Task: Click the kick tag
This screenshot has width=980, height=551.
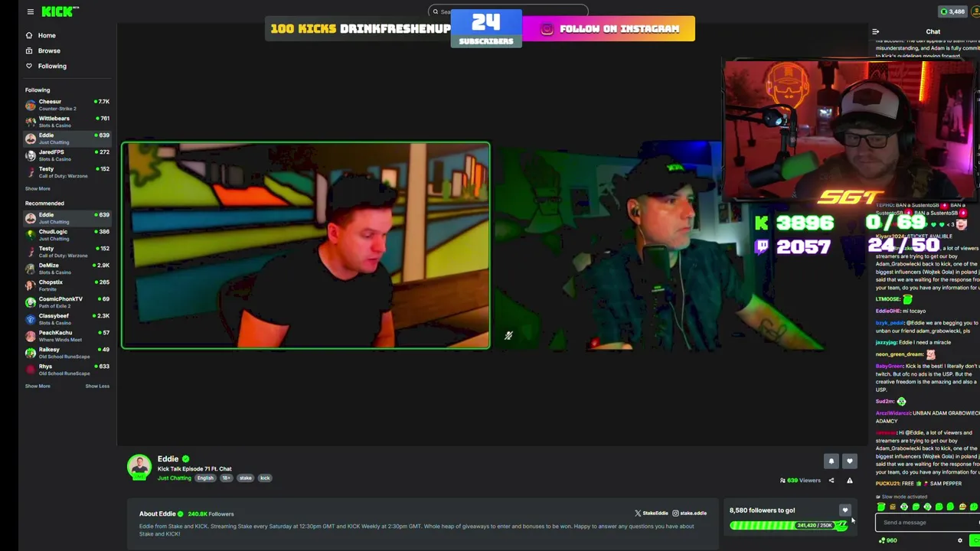Action: (x=265, y=478)
